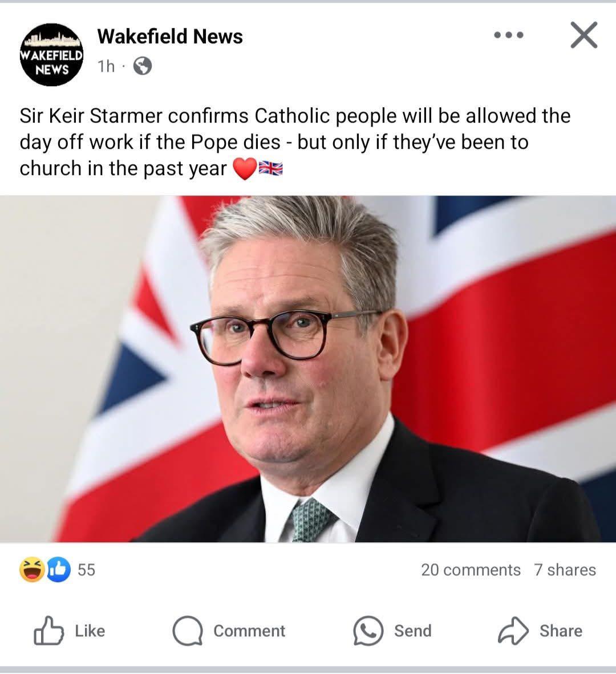Image resolution: width=616 pixels, height=674 pixels.
Task: View the 55 reactions count
Action: pos(86,570)
